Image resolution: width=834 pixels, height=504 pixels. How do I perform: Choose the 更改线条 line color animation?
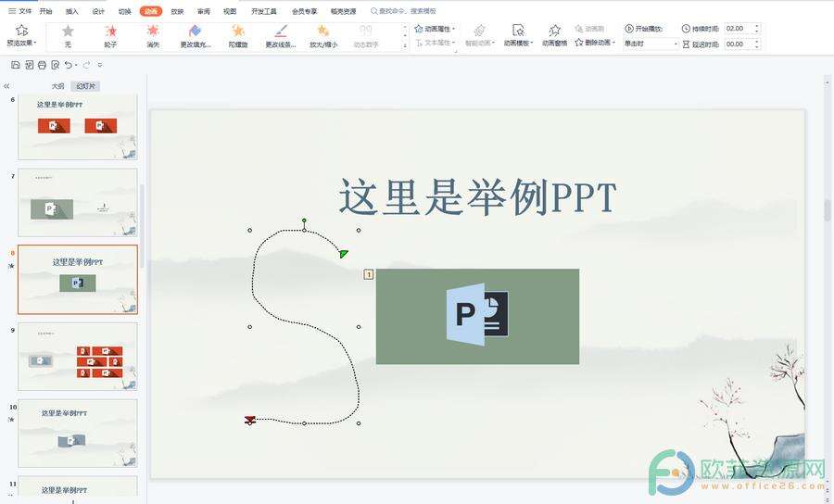[280, 36]
